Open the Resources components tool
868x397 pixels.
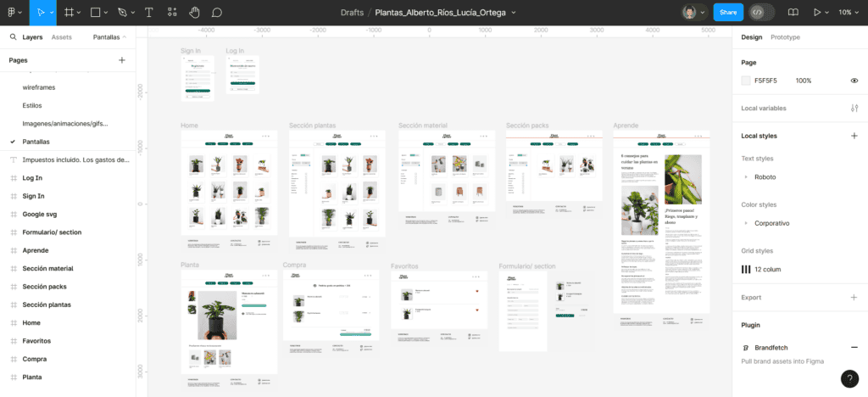pos(172,12)
